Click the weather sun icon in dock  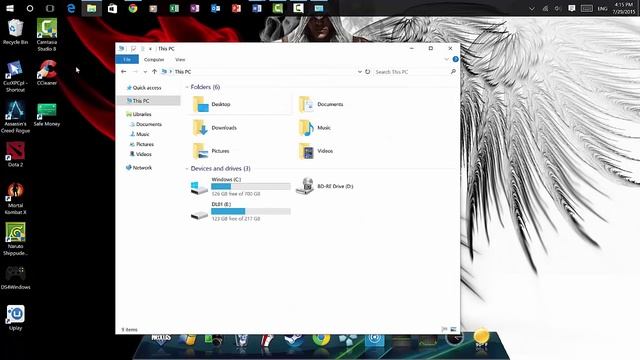[482, 338]
